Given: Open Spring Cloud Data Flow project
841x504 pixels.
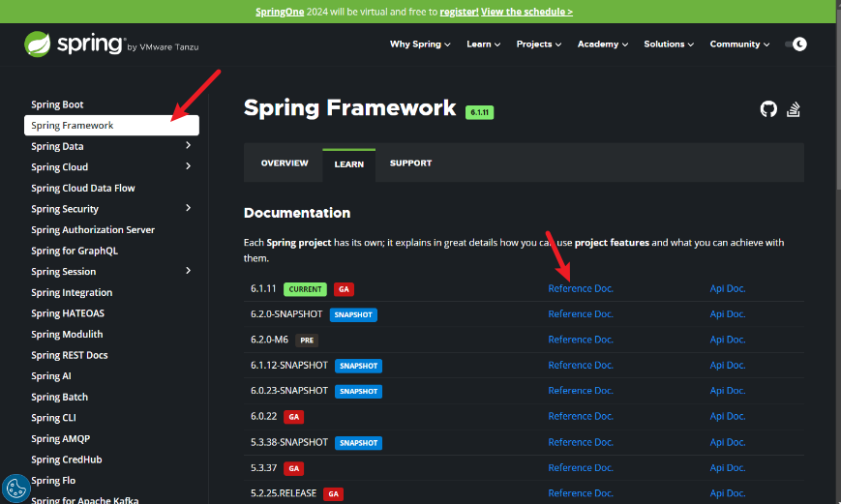Looking at the screenshot, I should 83,189.
